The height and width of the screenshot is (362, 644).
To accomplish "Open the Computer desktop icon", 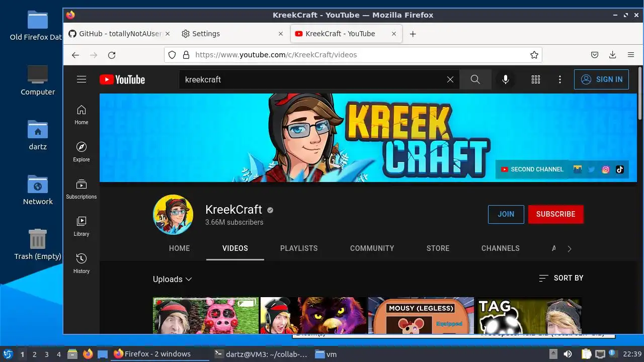I will click(38, 80).
